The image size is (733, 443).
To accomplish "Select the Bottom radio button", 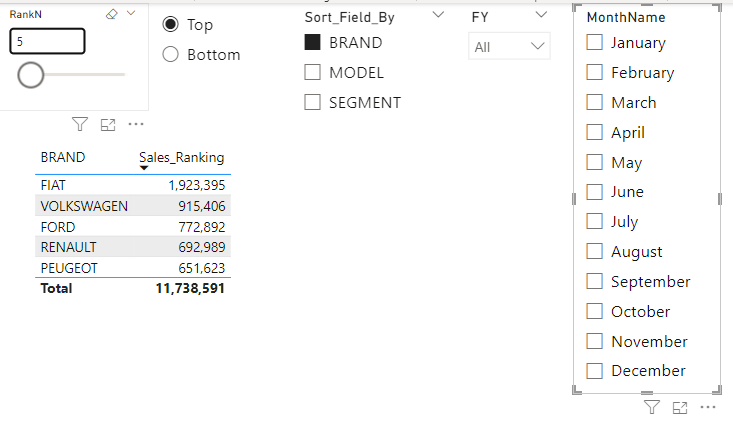I will click(171, 55).
